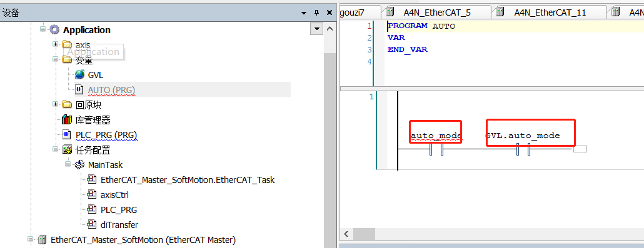This screenshot has width=644, height=248.
Task: Collapse the MainTask node
Action: (68, 164)
